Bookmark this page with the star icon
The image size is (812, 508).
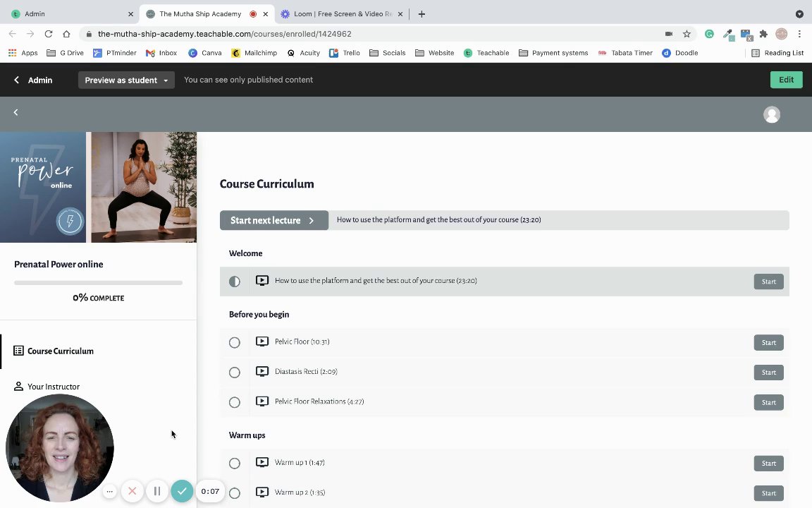[687, 34]
